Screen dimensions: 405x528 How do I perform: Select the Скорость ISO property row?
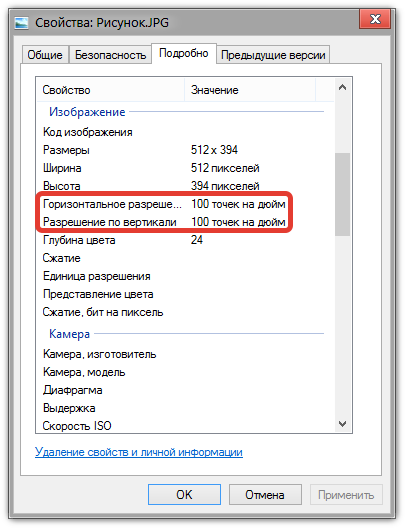tap(185, 426)
